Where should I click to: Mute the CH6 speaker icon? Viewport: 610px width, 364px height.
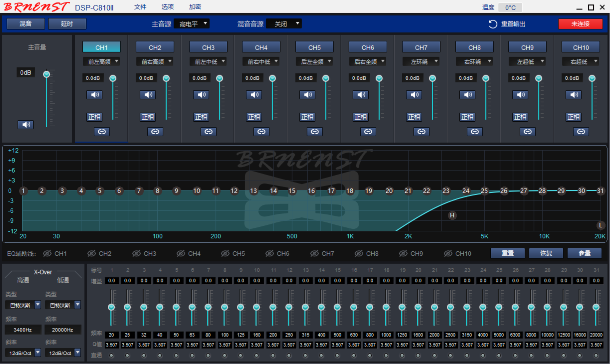point(361,95)
